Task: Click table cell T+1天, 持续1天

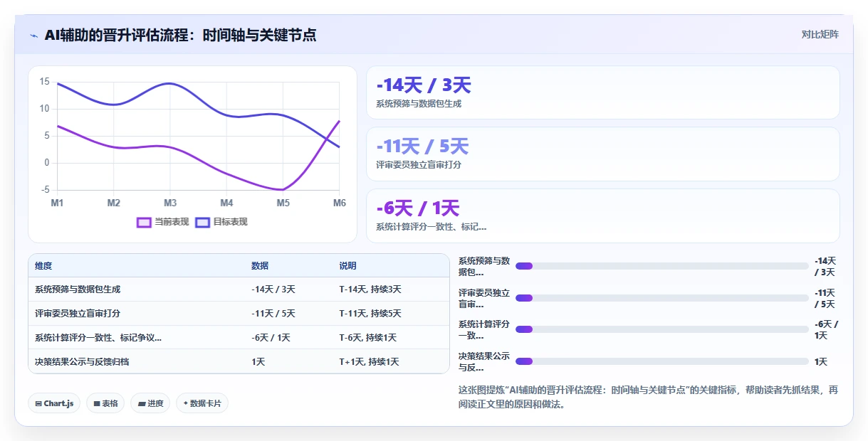Action: tap(369, 362)
